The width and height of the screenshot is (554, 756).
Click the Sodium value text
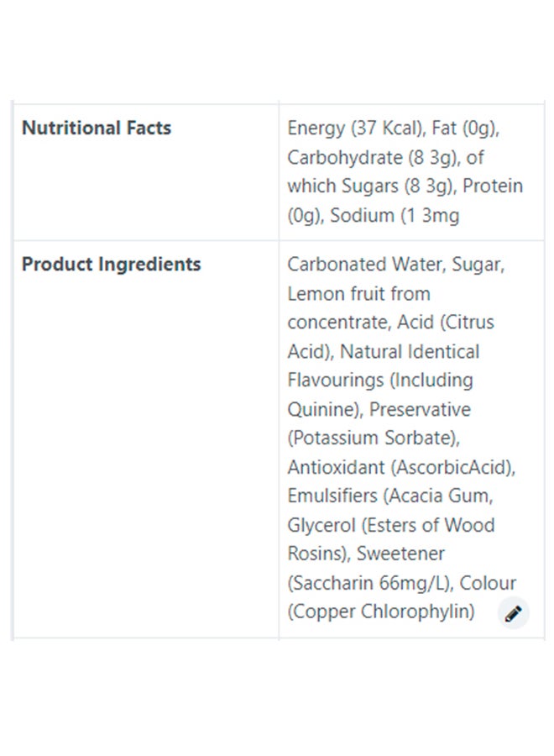[395, 215]
